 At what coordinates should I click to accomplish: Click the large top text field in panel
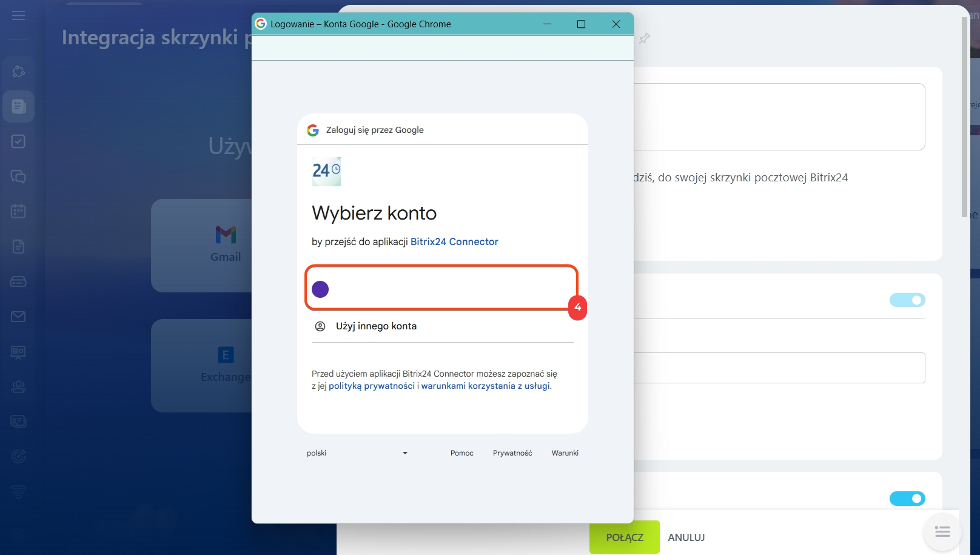[779, 116]
